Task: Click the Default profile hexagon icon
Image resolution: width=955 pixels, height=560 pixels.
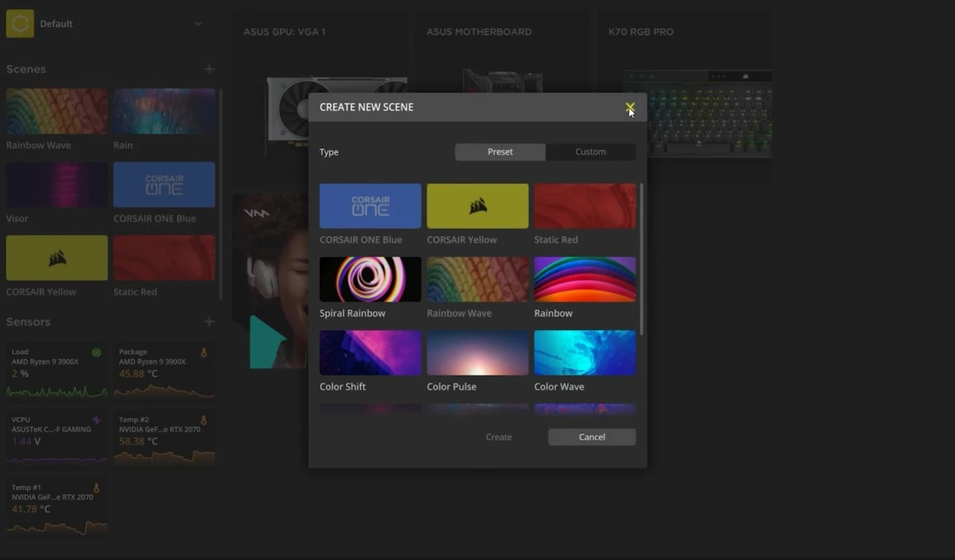Action: pyautogui.click(x=20, y=24)
